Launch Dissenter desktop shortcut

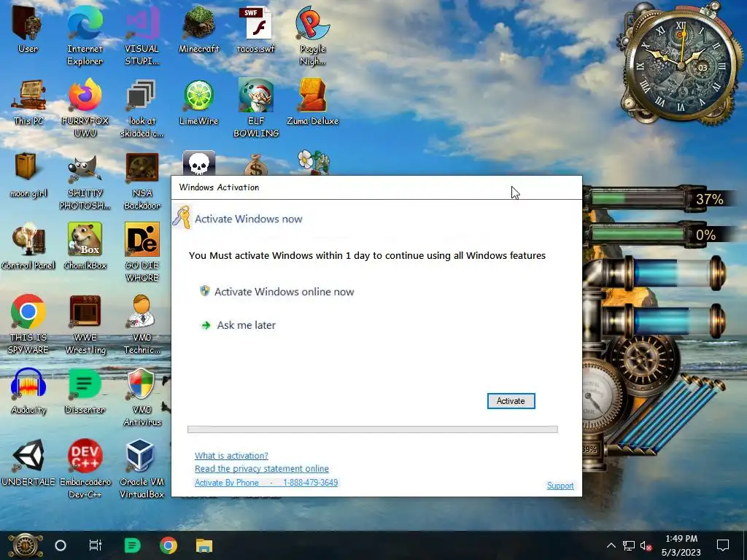(x=85, y=391)
